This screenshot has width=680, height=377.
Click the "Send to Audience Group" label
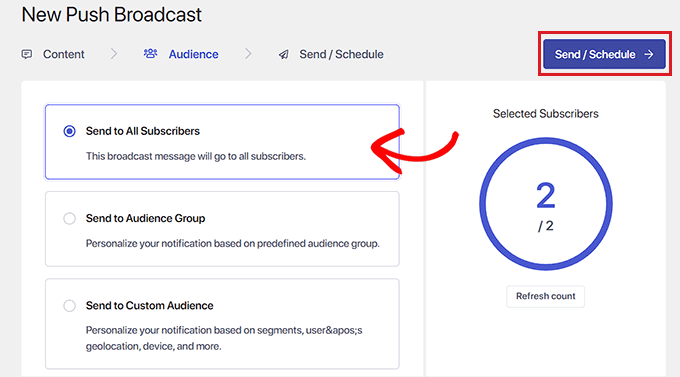[145, 218]
